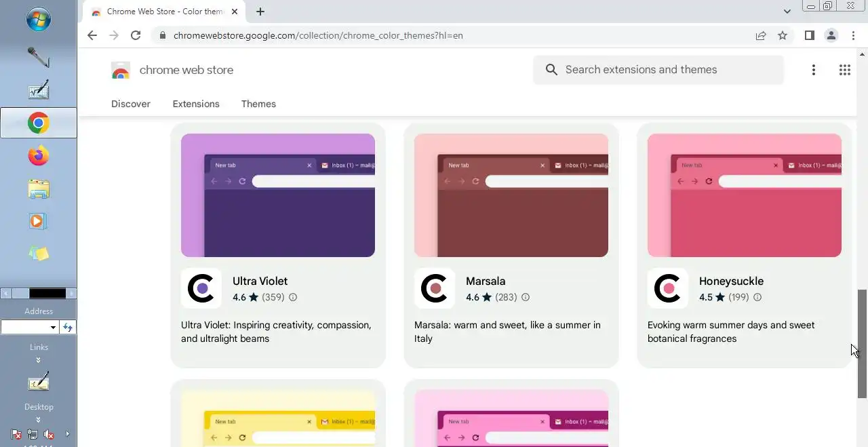Open the media player taskbar icon
The height and width of the screenshot is (447, 868).
39,221
